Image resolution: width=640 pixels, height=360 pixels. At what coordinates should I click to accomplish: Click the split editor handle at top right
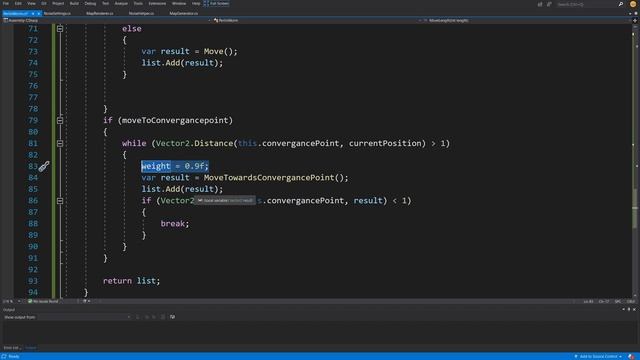pyautogui.click(x=635, y=20)
